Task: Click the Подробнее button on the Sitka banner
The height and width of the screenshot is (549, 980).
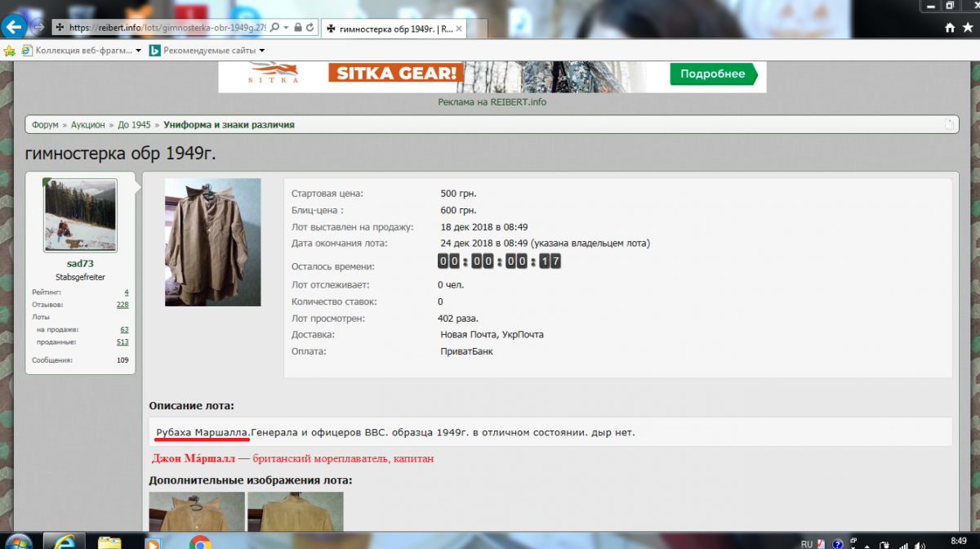Action: [x=713, y=74]
